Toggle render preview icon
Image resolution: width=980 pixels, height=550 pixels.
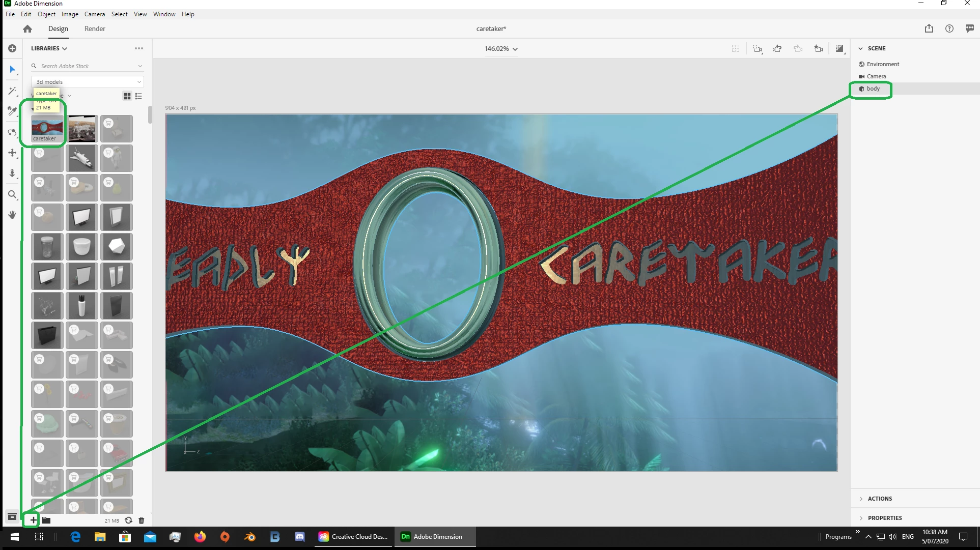pos(839,49)
